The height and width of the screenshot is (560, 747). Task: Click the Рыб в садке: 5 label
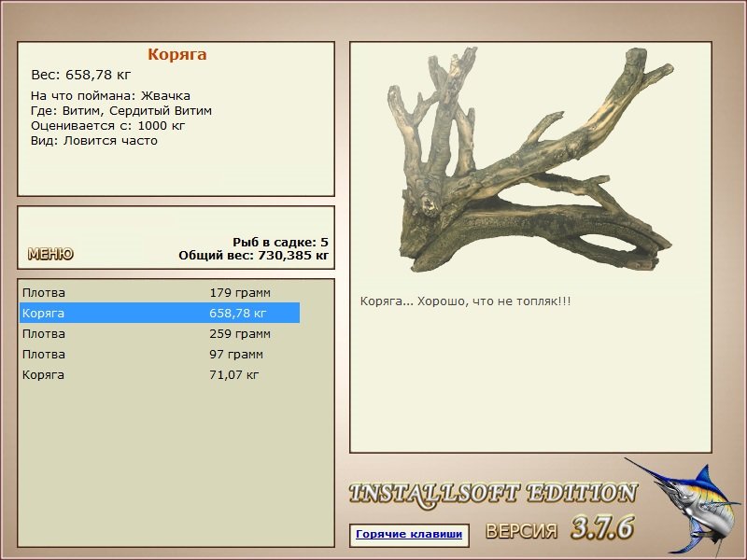point(280,242)
